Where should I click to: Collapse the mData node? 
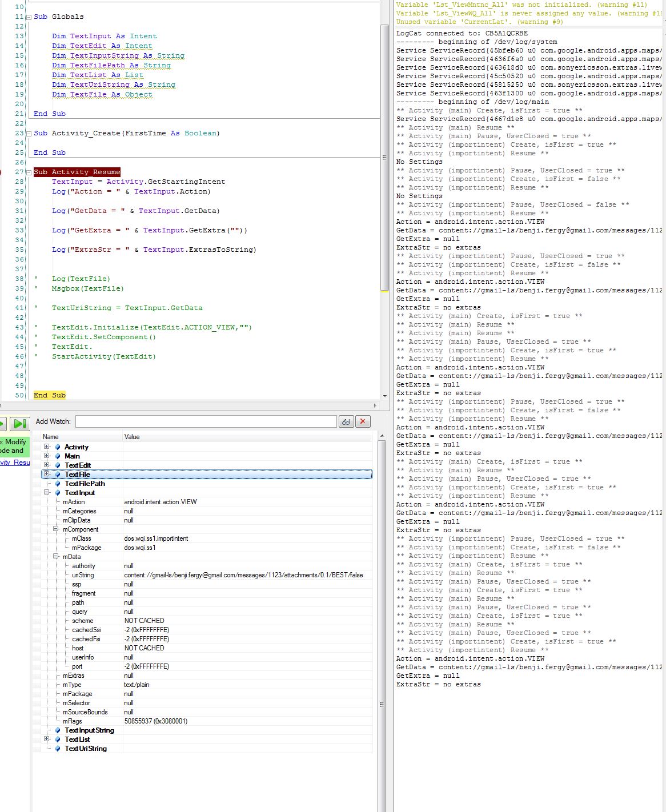[56, 556]
